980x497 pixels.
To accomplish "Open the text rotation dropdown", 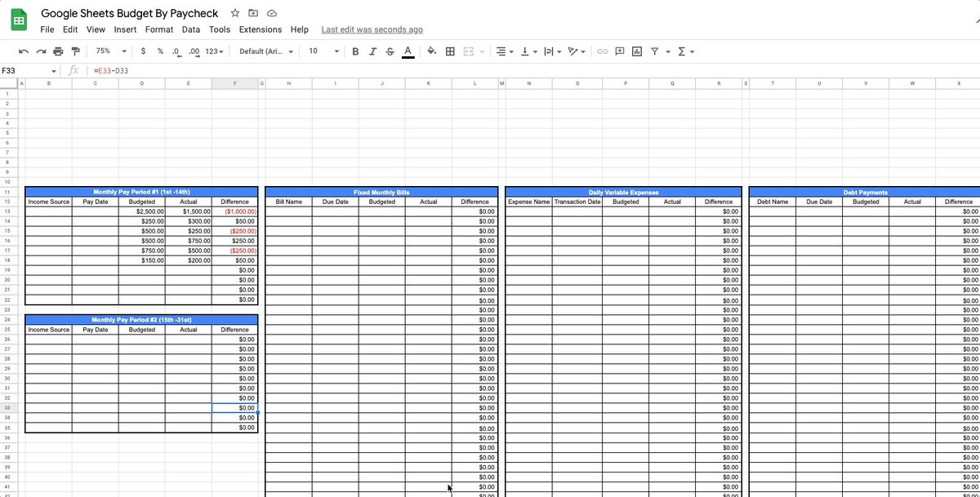I will point(577,51).
